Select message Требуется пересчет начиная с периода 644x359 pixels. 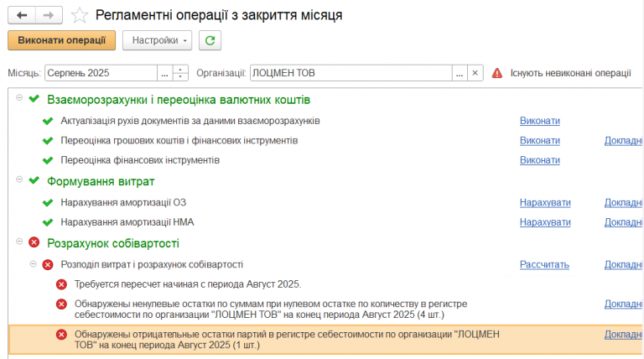[188, 284]
